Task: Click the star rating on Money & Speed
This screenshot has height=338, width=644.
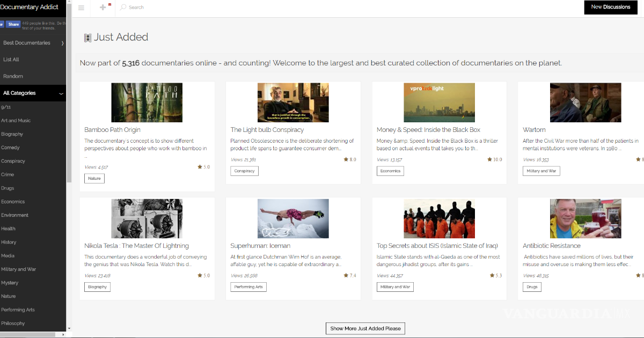Action: pyautogui.click(x=494, y=159)
